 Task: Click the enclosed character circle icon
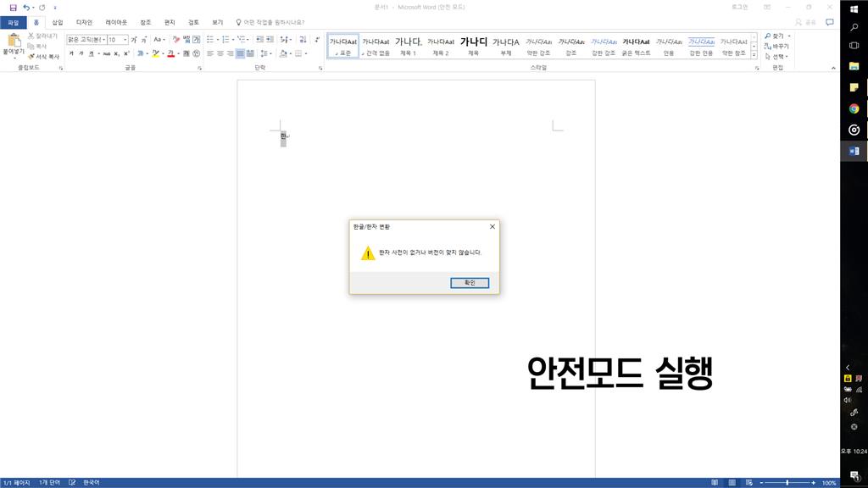[x=196, y=53]
